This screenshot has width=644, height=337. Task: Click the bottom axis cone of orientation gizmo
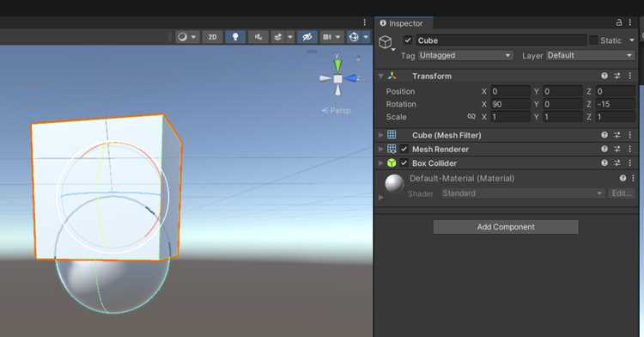(337, 90)
